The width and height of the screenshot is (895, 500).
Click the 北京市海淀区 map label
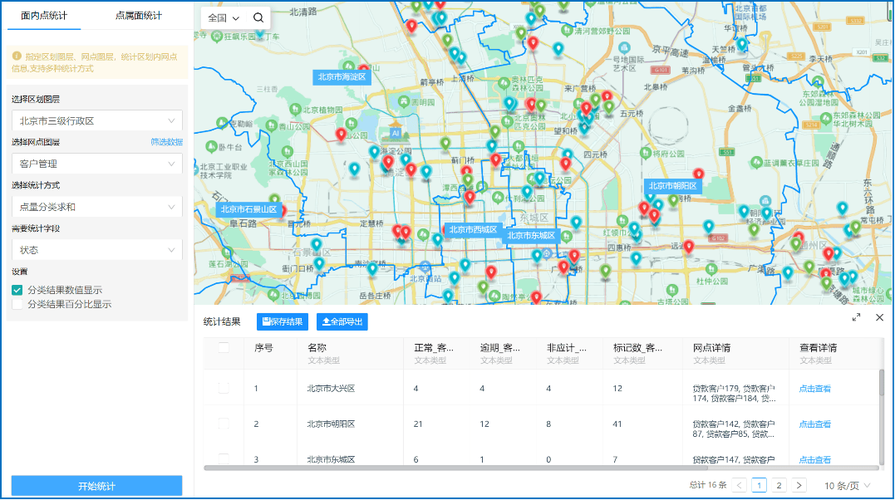(x=342, y=77)
